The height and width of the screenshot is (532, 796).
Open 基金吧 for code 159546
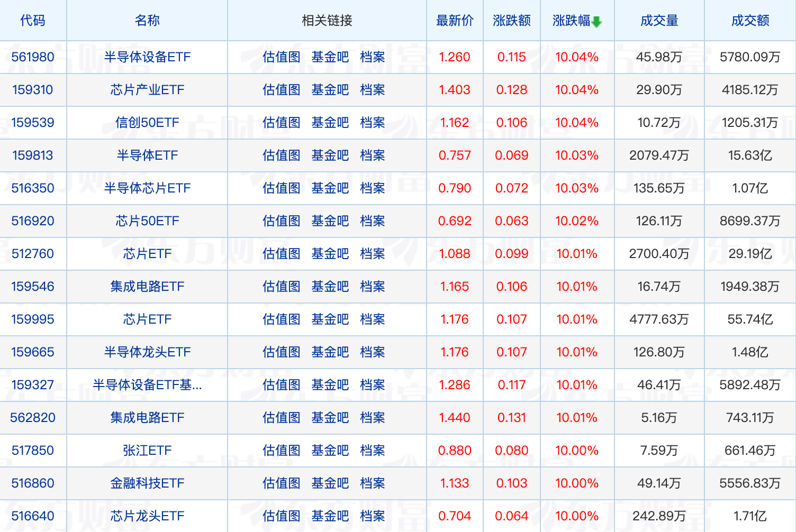[330, 287]
